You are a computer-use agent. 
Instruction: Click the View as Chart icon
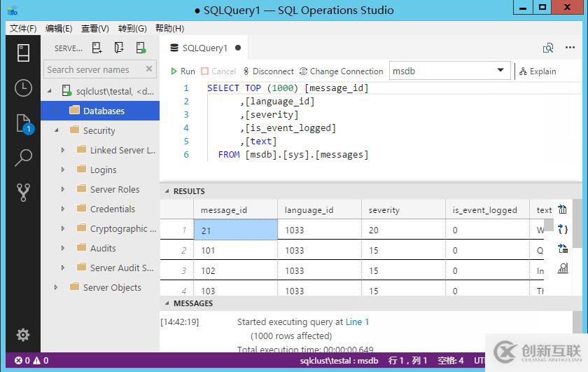point(563,268)
